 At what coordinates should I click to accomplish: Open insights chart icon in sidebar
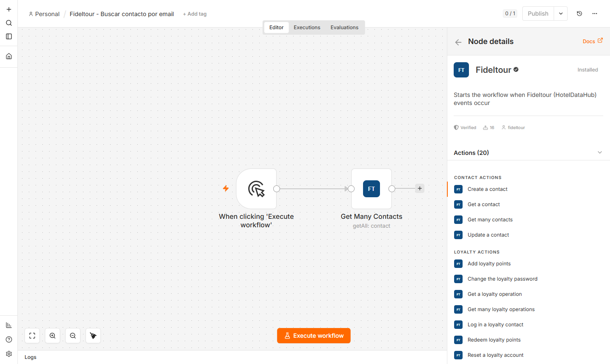coord(9,325)
